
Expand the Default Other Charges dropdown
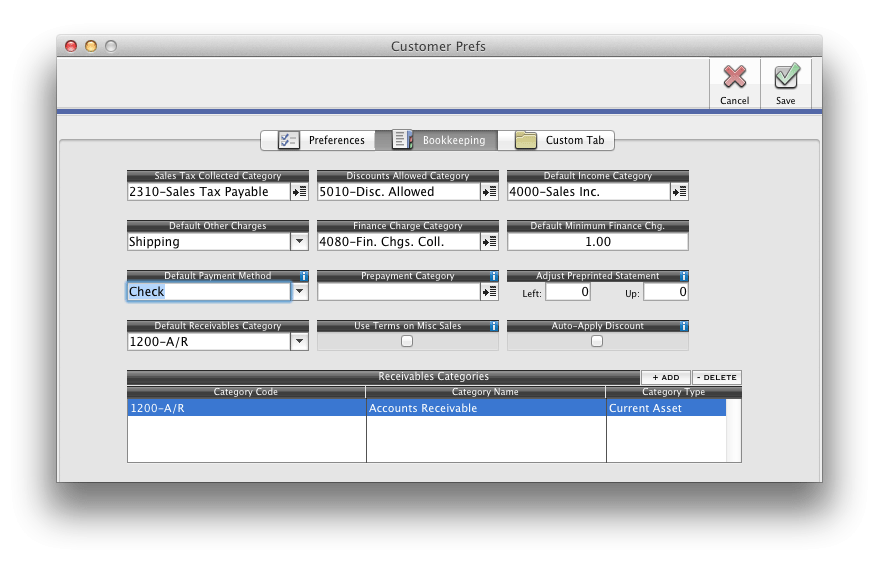tap(299, 242)
